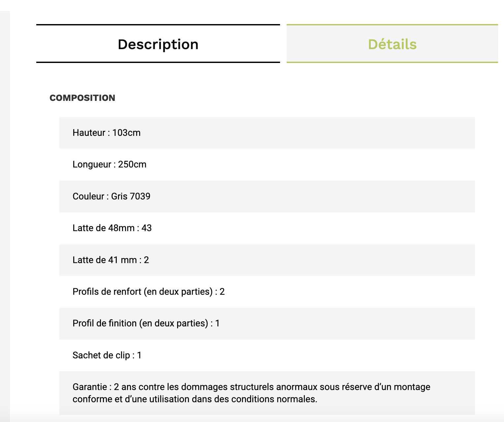This screenshot has height=422, width=504.
Task: Click the Profil de finition row
Action: pyautogui.click(x=267, y=323)
